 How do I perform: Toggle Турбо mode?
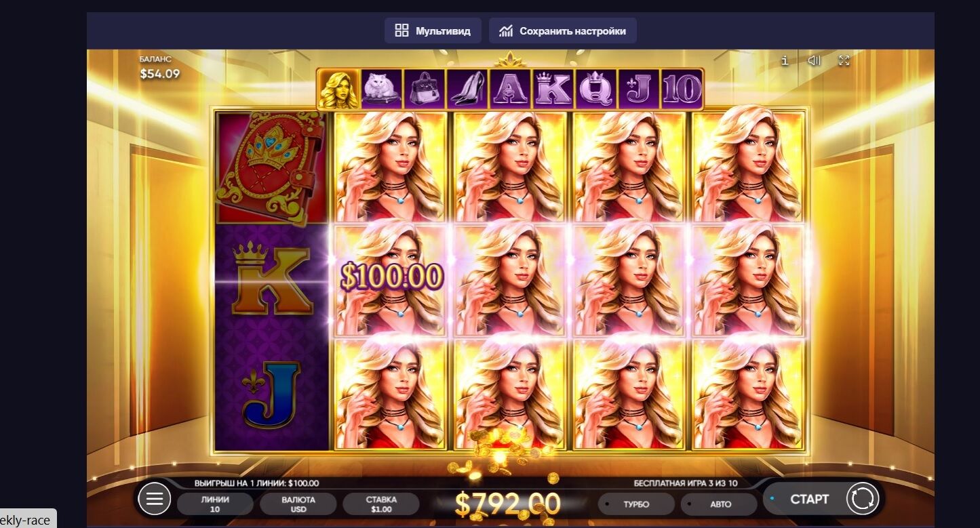(x=636, y=504)
